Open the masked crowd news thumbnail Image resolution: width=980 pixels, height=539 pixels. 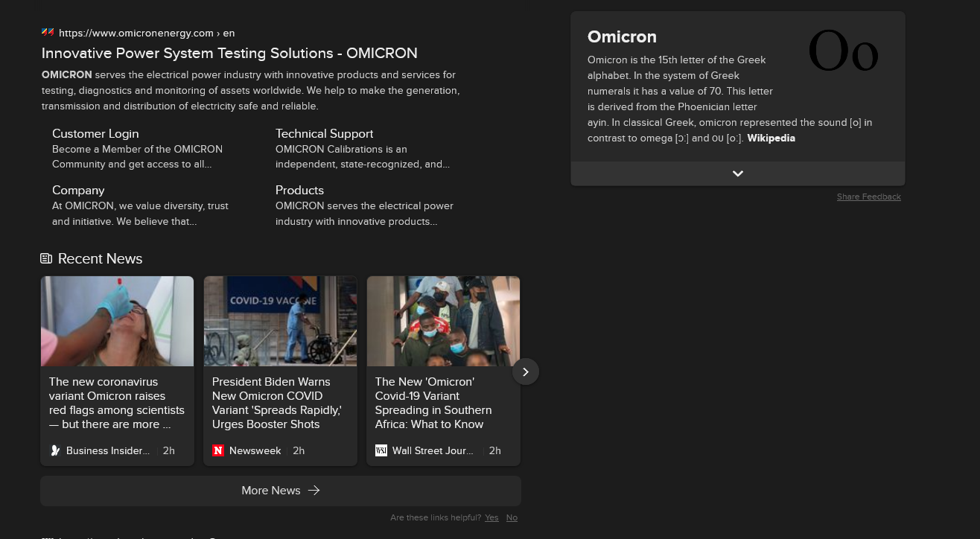point(443,321)
